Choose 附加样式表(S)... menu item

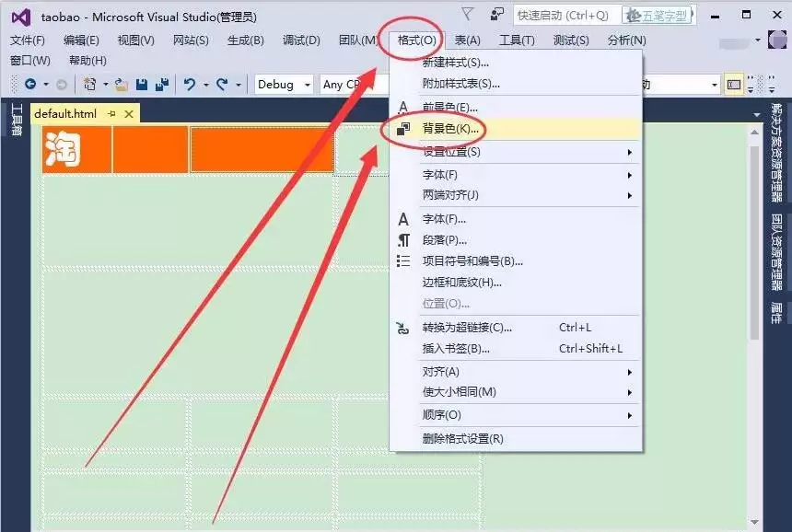pyautogui.click(x=515, y=84)
